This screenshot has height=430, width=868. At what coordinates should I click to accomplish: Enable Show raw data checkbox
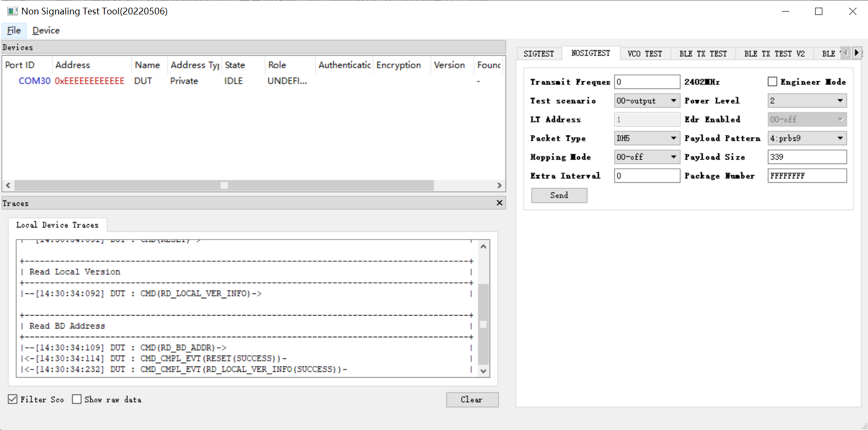(77, 399)
